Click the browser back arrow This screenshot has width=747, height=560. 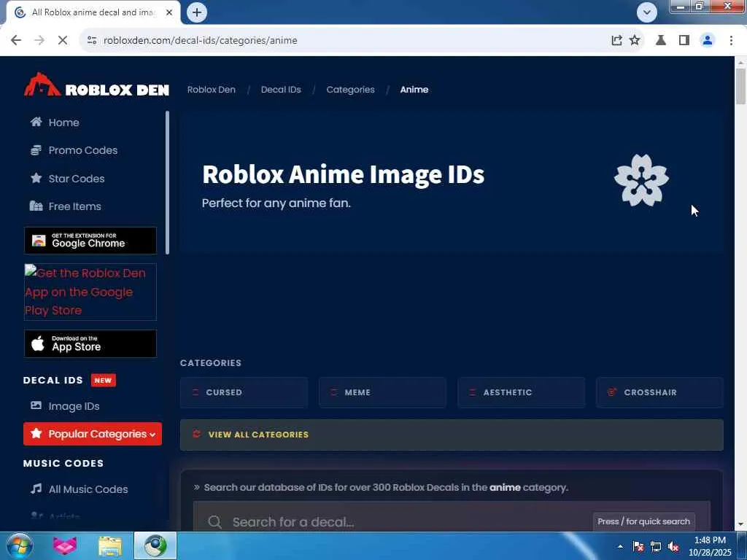point(16,41)
